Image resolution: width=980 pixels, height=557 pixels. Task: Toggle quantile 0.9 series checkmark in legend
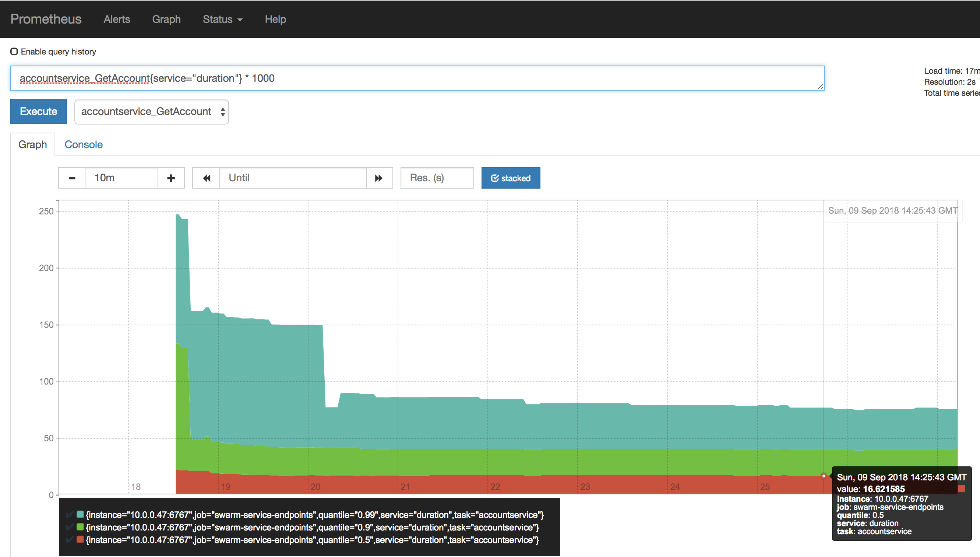pos(70,527)
